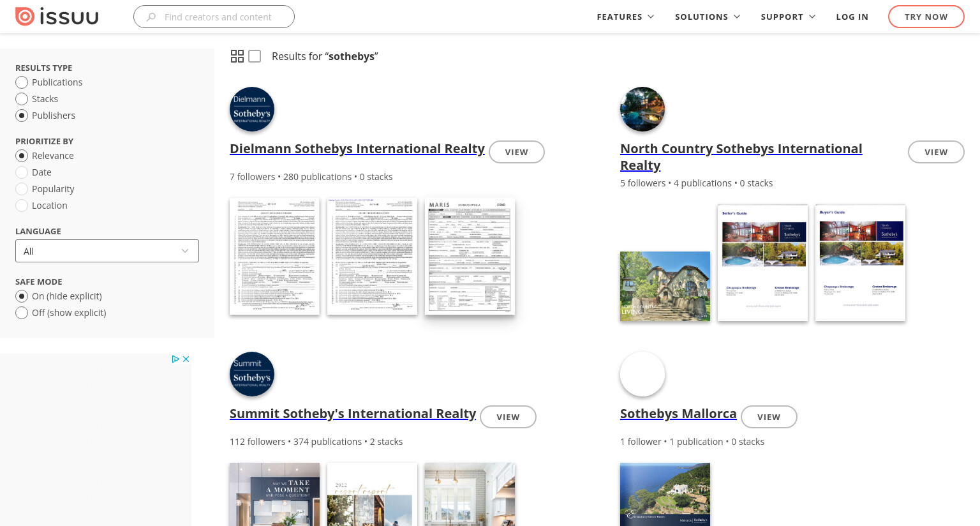Open Summit Sotheby's profile avatar
This screenshot has height=526, width=980.
252,374
